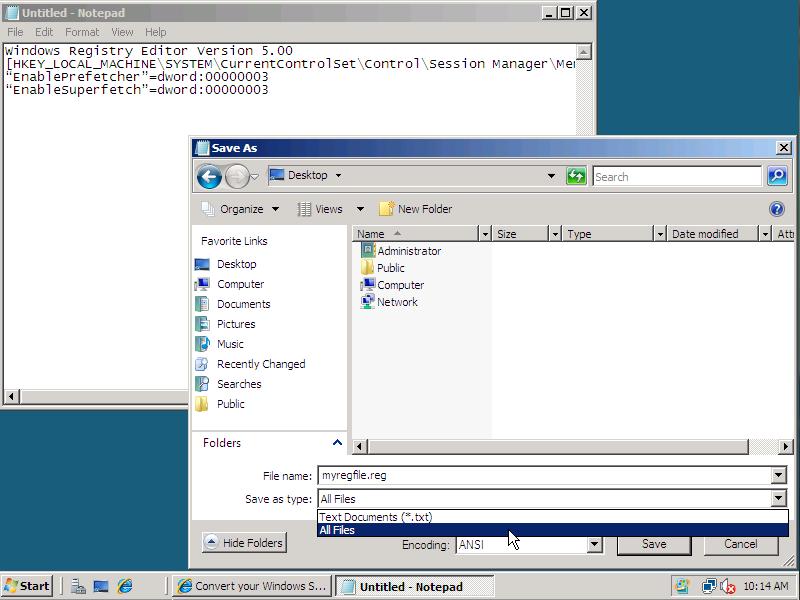The height and width of the screenshot is (600, 800).
Task: Click the Views button
Action: [x=320, y=209]
